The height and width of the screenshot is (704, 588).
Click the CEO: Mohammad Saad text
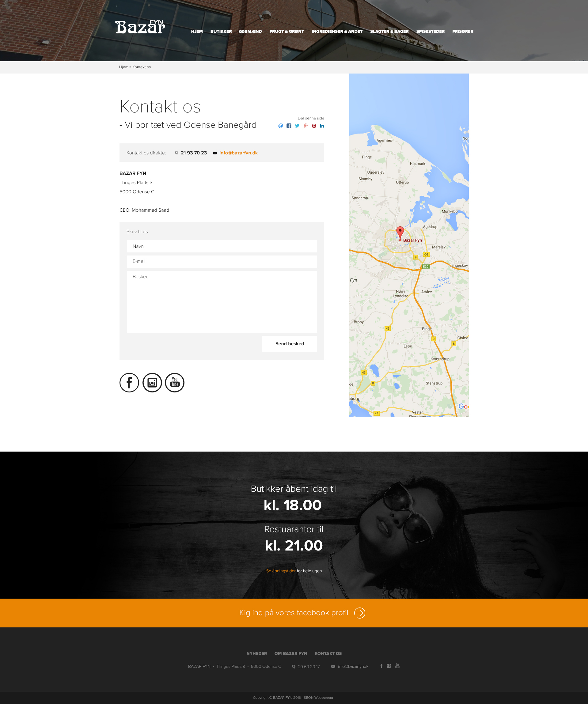point(144,210)
